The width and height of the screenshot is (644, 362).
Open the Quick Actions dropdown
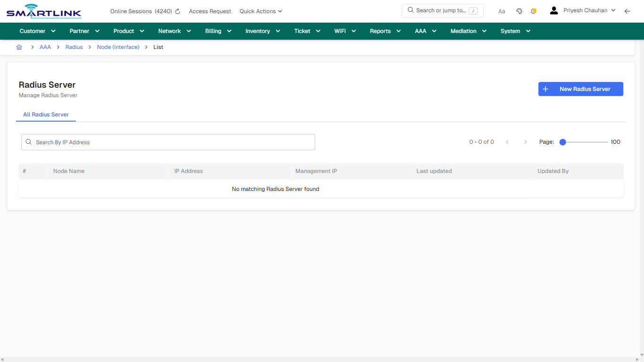coord(261,11)
